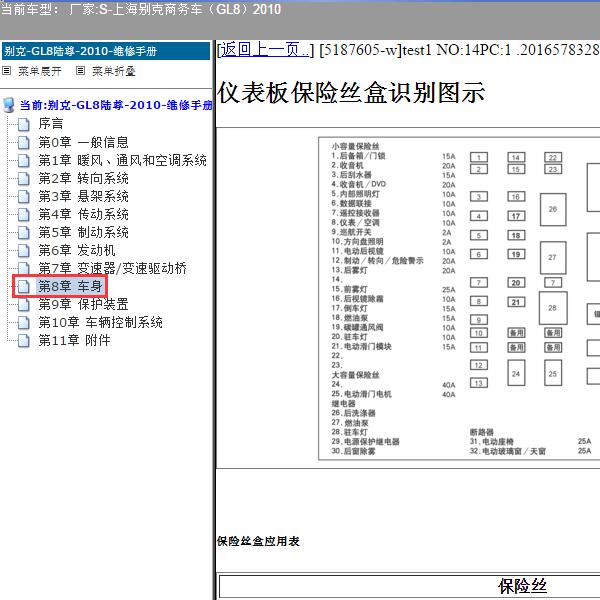This screenshot has width=600, height=600.
Task: Open 第1章 暖风、通风和空调系统
Action: click(x=122, y=160)
